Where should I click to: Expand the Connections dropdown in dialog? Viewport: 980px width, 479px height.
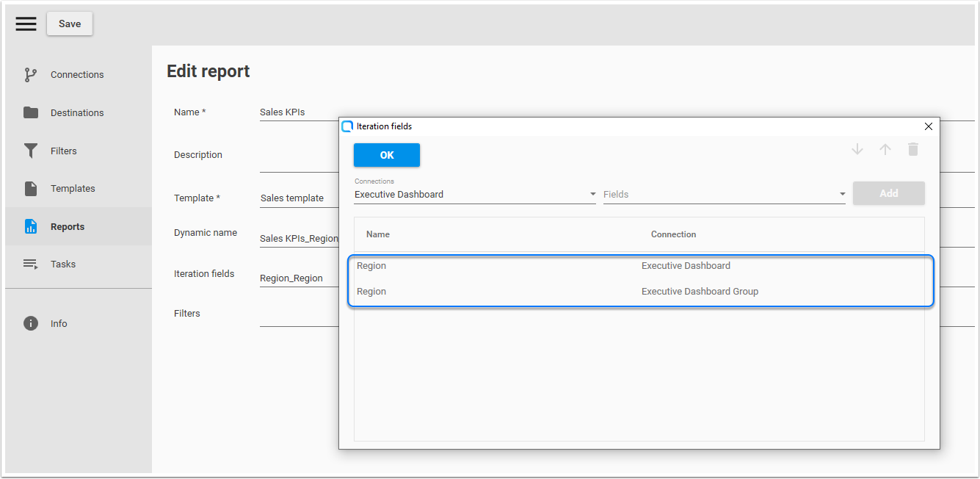(592, 195)
